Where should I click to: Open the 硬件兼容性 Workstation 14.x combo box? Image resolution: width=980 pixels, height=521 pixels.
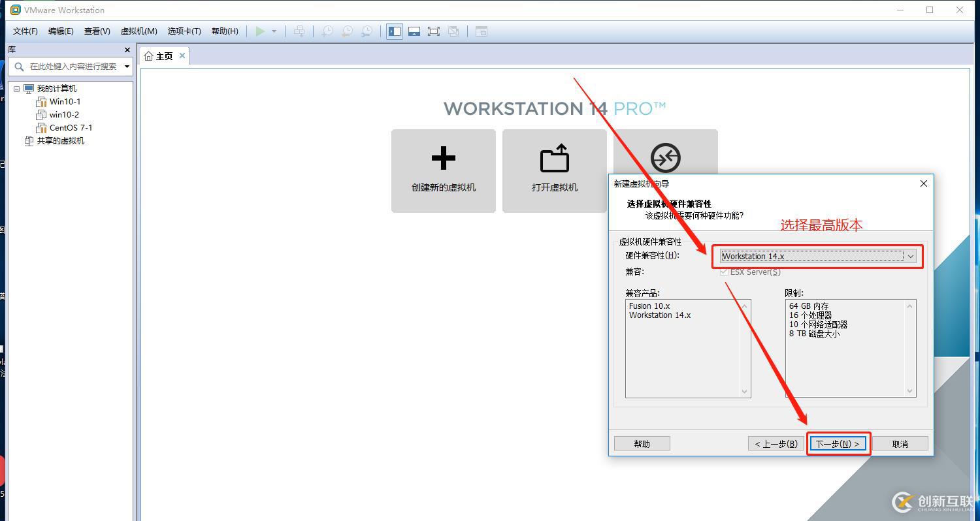coord(818,256)
